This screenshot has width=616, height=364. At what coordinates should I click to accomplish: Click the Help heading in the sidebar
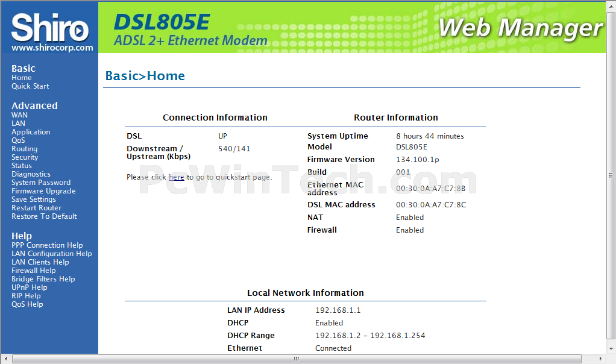22,236
